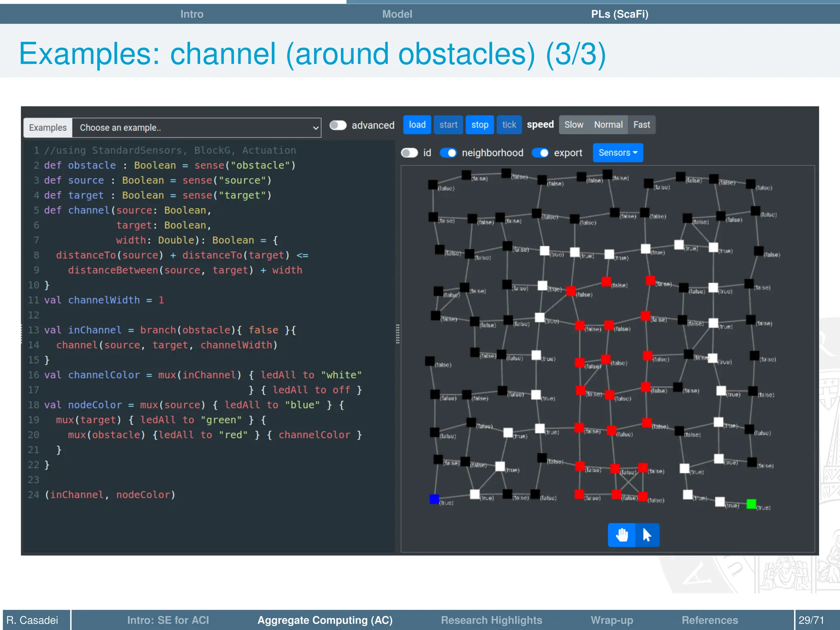
Task: Go to the Intro section tab
Action: tap(192, 14)
